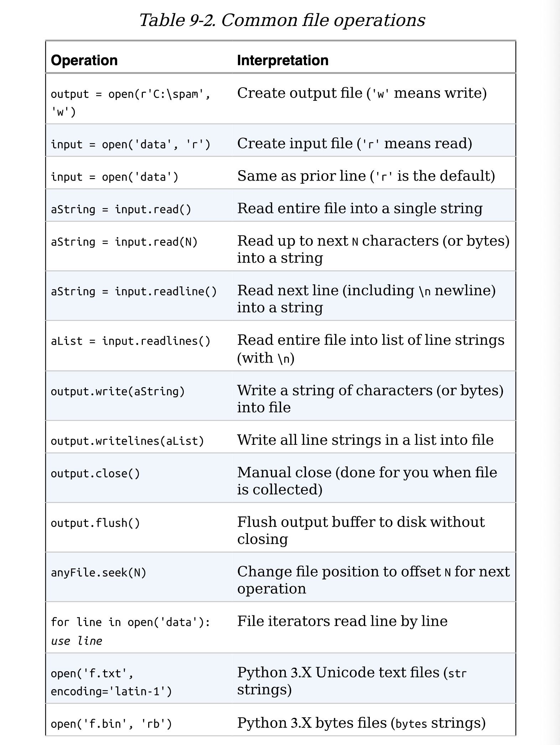Click the code for line in open('data'):

(x=131, y=622)
